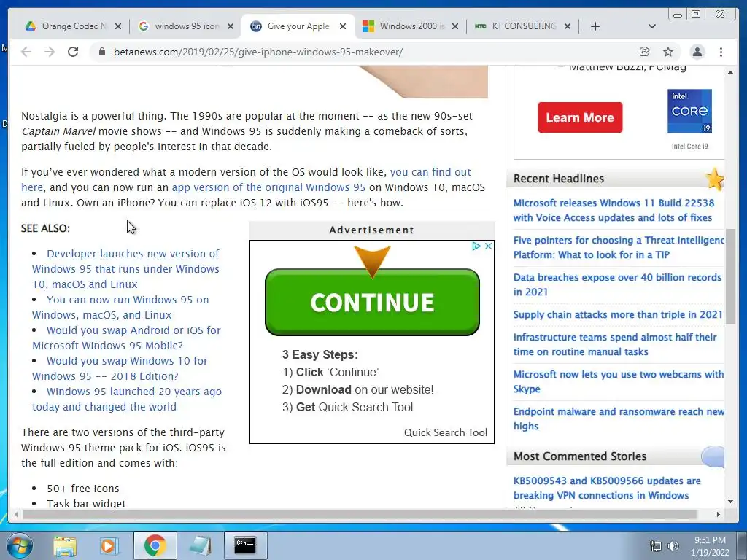Close the windows 95 icon tab
The width and height of the screenshot is (747, 560).
pos(231,26)
